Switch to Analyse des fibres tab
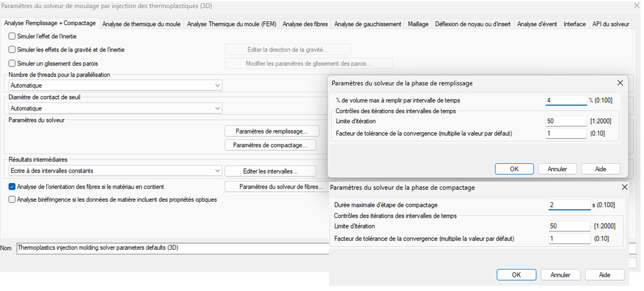Image resolution: width=644 pixels, height=291 pixels. coord(304,24)
